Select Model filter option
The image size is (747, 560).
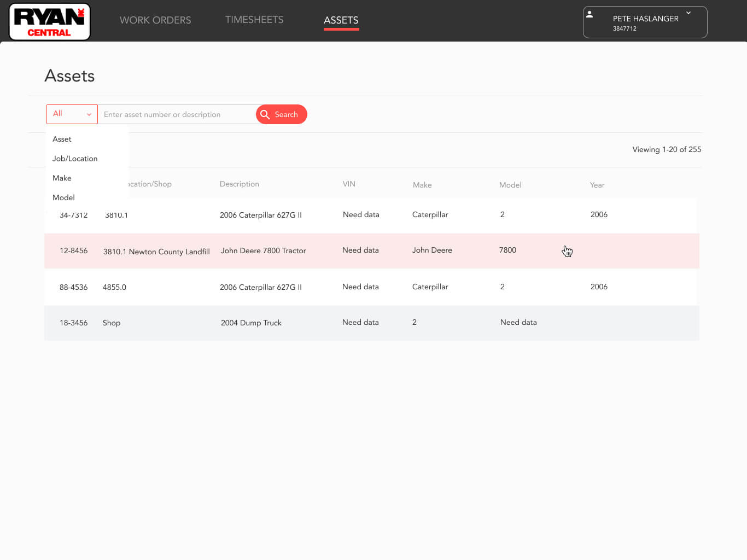(63, 197)
